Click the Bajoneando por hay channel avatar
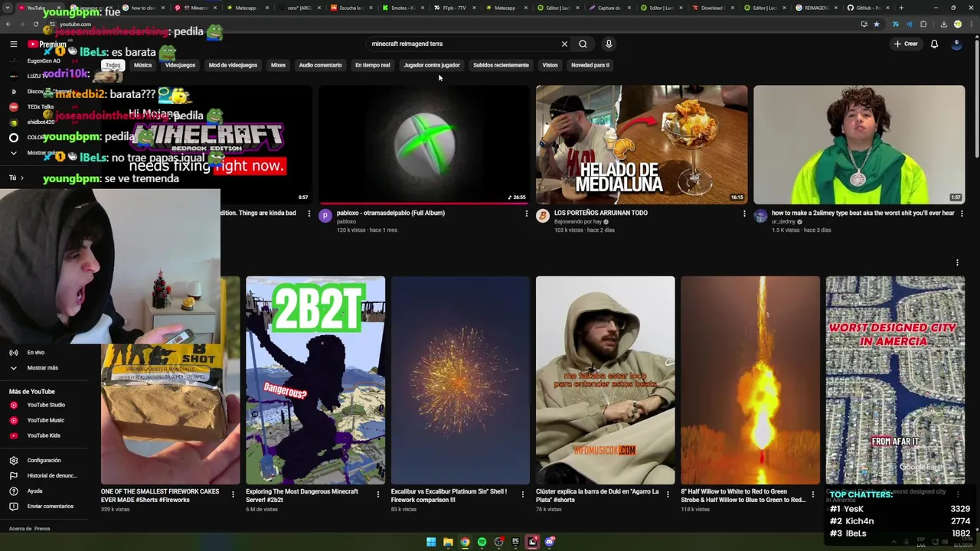Image resolution: width=980 pixels, height=551 pixels. [543, 216]
